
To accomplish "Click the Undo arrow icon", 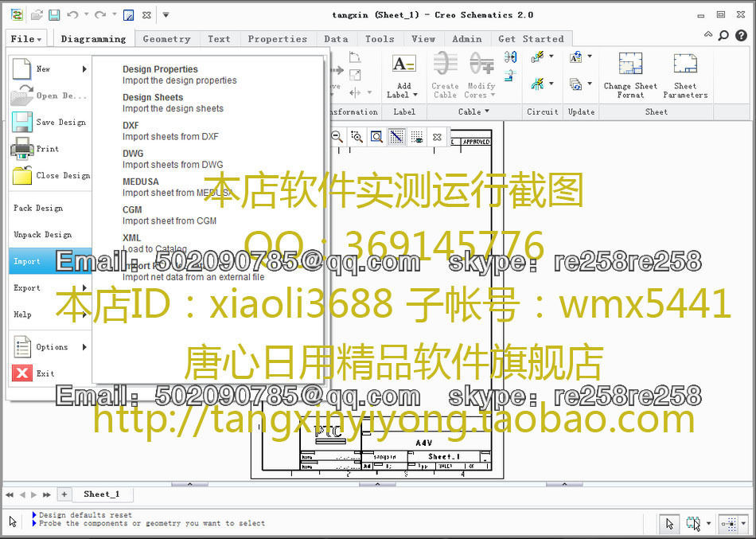I will point(72,15).
